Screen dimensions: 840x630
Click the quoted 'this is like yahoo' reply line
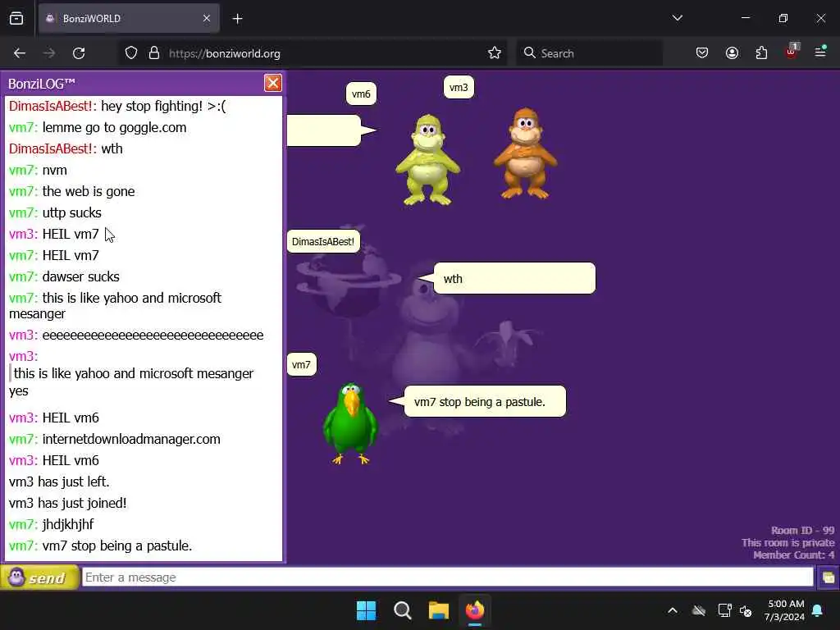(134, 373)
